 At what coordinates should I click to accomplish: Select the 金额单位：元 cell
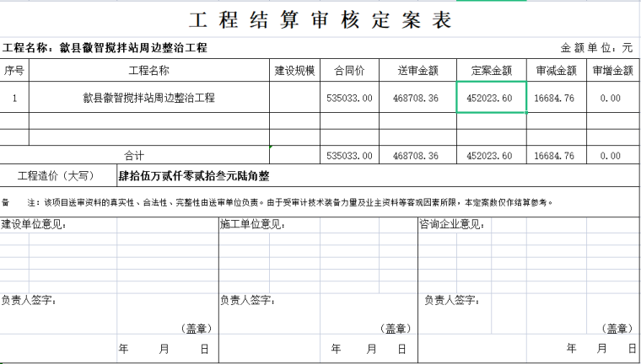coord(596,48)
